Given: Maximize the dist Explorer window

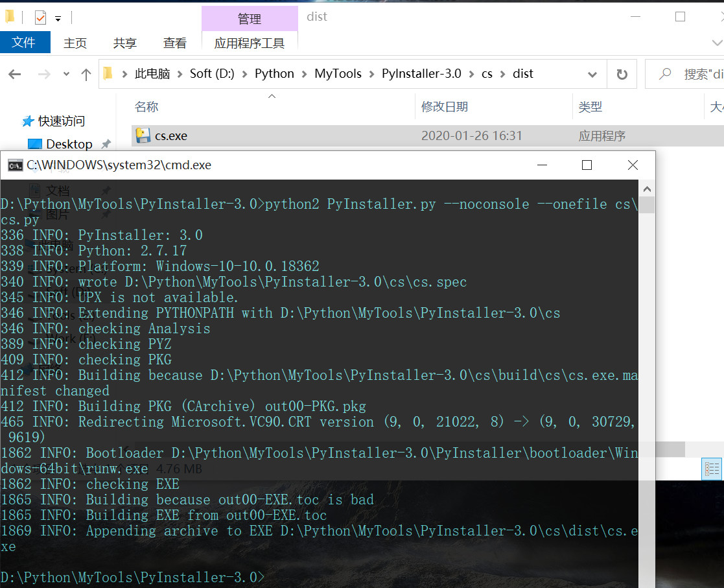Looking at the screenshot, I should pyautogui.click(x=680, y=17).
